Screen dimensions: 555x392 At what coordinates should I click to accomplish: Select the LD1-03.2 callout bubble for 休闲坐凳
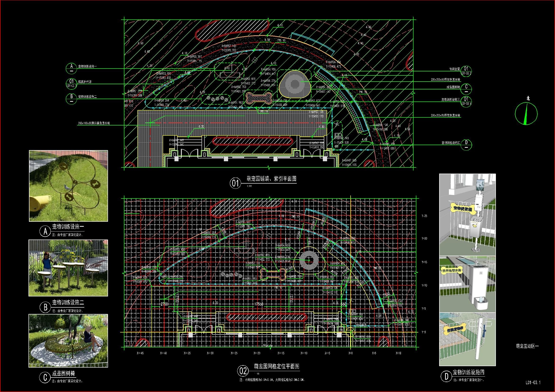(x=466, y=71)
